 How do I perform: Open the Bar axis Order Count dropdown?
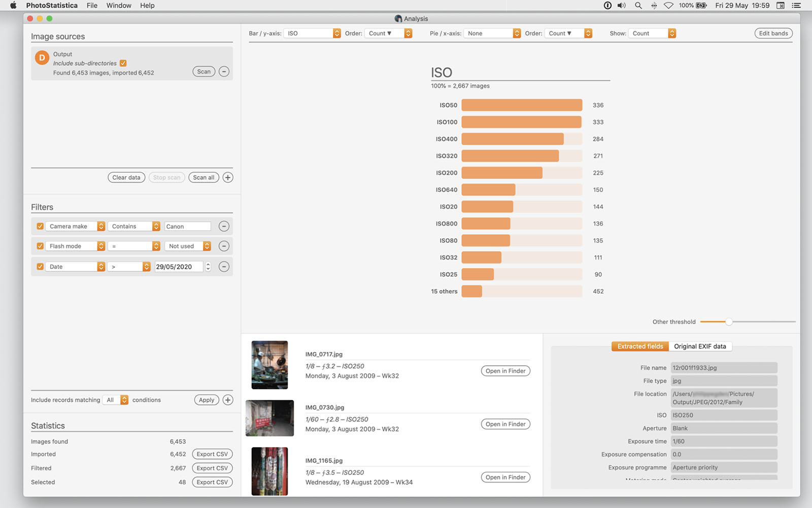pos(388,34)
